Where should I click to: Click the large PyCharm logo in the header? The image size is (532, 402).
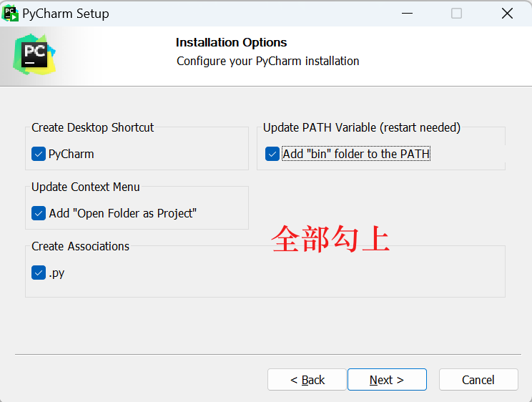tap(34, 54)
